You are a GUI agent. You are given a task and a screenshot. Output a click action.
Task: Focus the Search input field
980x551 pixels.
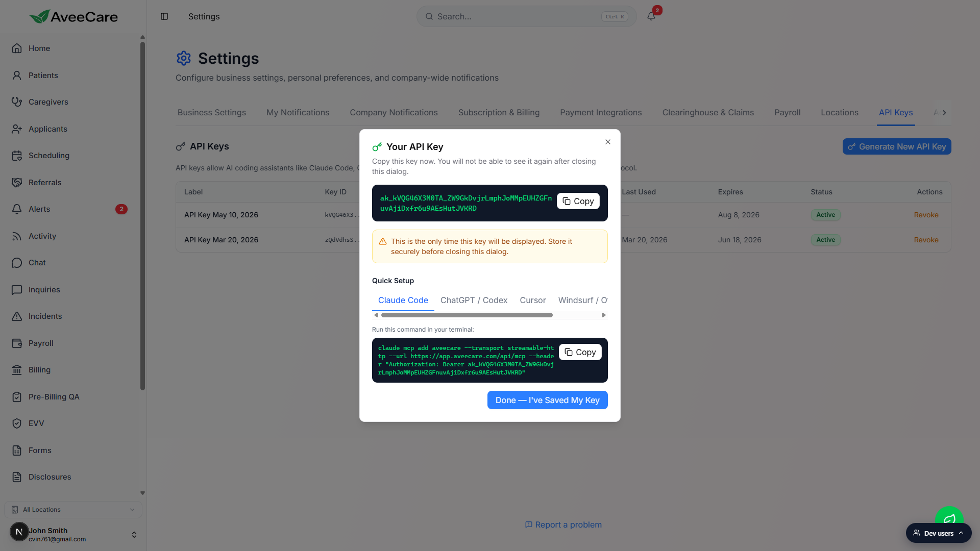(x=526, y=16)
